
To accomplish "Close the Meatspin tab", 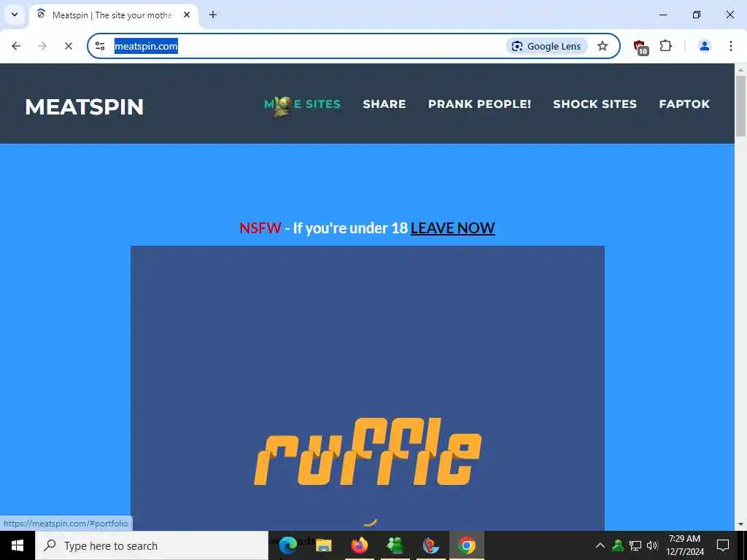I will click(187, 15).
